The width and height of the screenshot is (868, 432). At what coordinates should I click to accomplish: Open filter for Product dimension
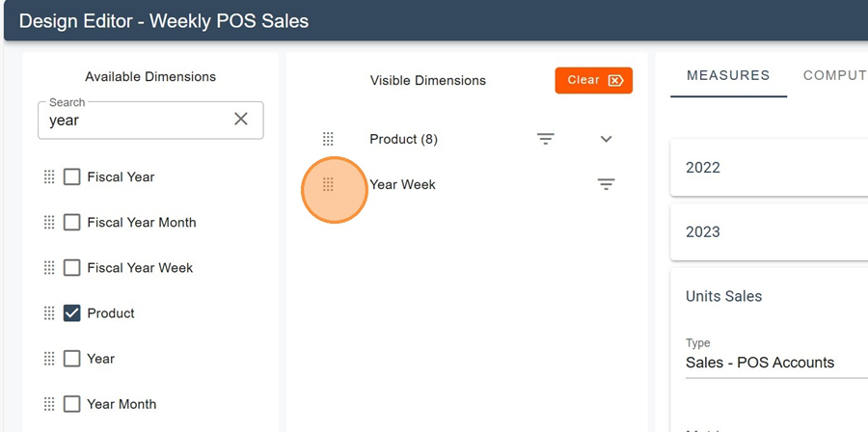546,139
